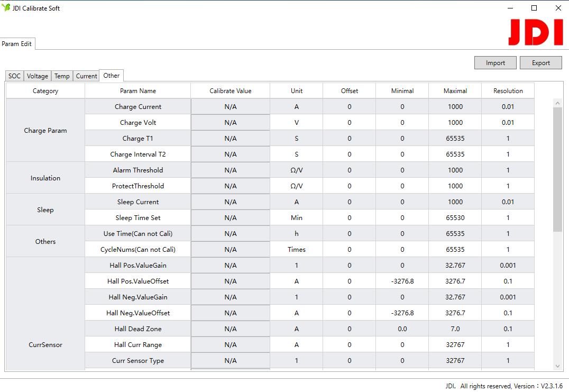This screenshot has height=392, width=569.
Task: Select the Other tab
Action: (x=112, y=76)
